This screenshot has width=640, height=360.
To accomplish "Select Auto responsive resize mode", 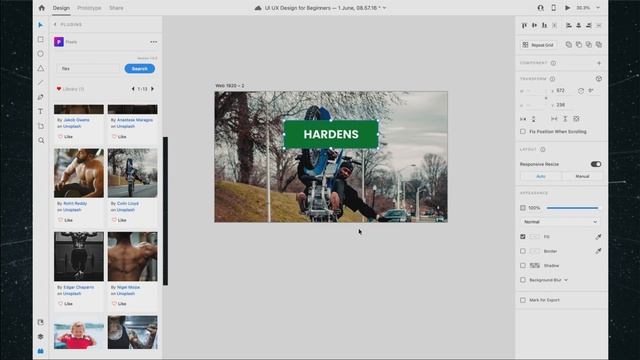I will 541,176.
